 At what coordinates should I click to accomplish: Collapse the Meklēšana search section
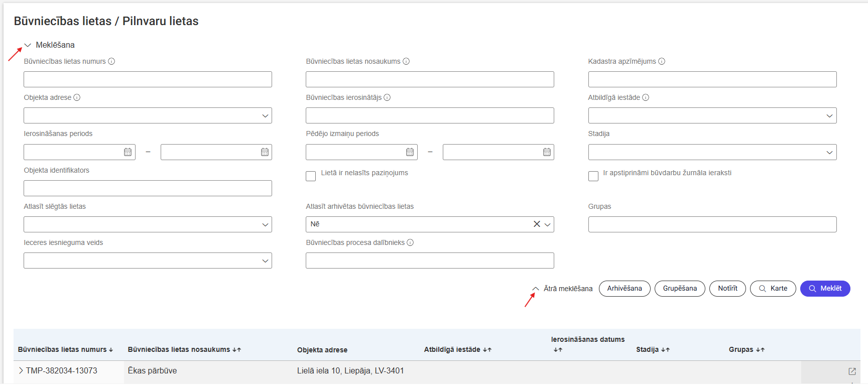pyautogui.click(x=28, y=45)
